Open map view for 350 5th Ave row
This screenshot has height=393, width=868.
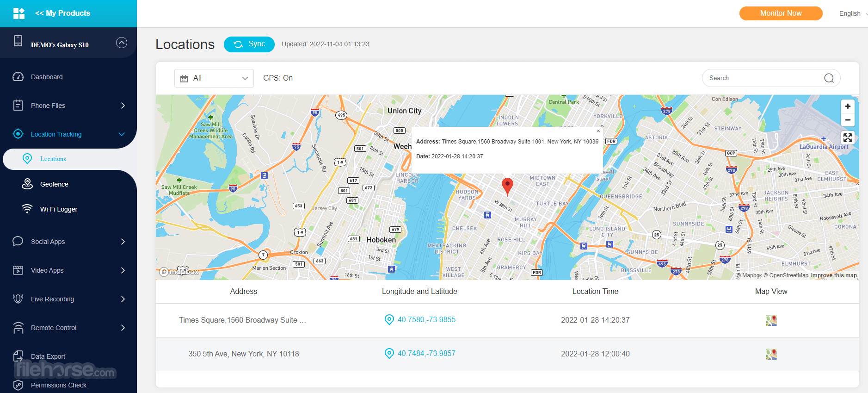771,354
